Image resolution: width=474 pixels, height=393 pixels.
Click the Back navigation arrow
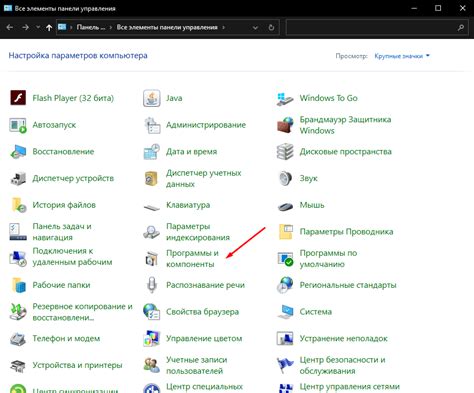(10, 27)
